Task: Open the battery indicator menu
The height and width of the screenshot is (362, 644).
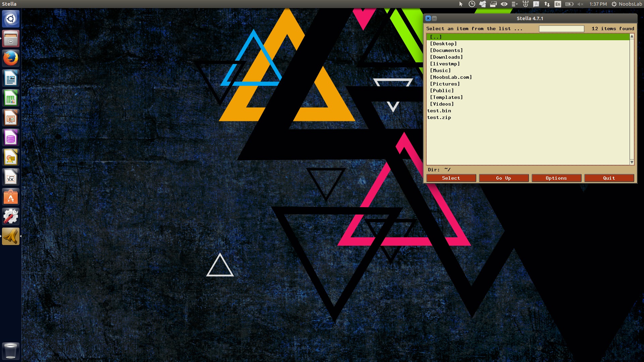Action: 569,4
